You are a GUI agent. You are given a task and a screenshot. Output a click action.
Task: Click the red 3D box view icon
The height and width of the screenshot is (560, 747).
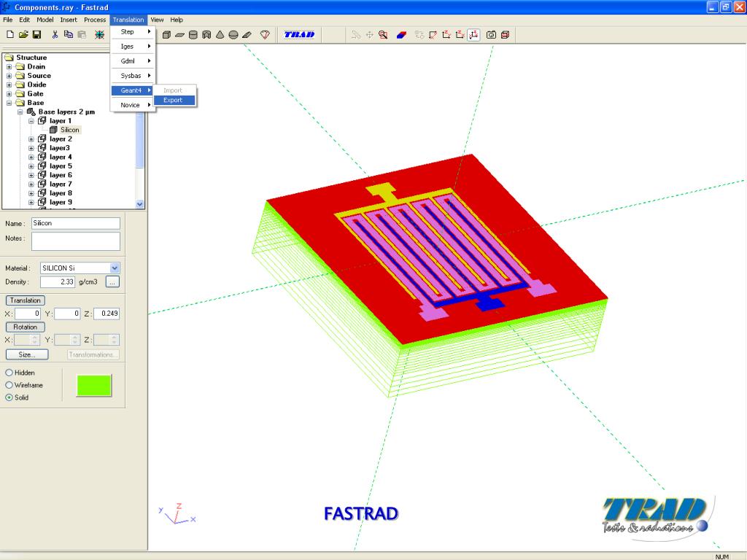(x=505, y=34)
